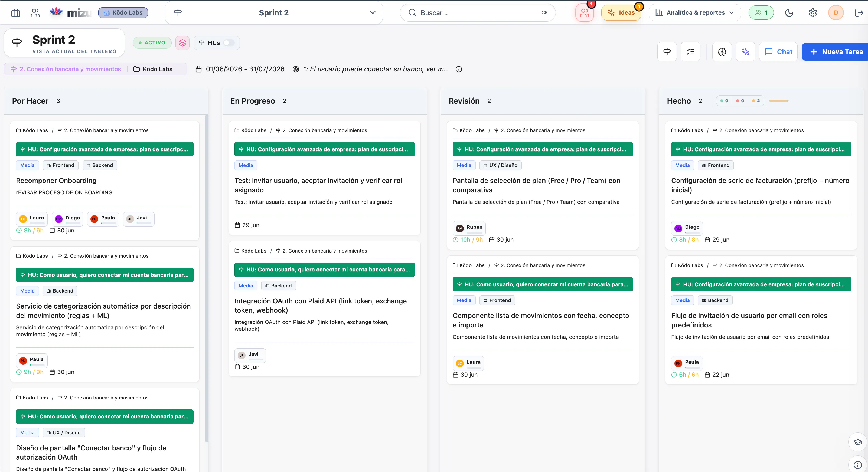This screenshot has width=868, height=472.
Task: Toggle the HUs switch
Action: (x=229, y=43)
